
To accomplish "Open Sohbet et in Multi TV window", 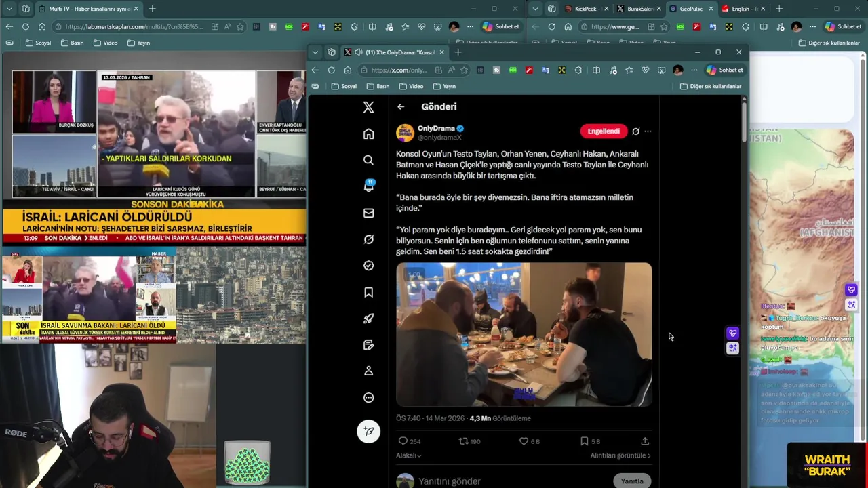I will [501, 27].
